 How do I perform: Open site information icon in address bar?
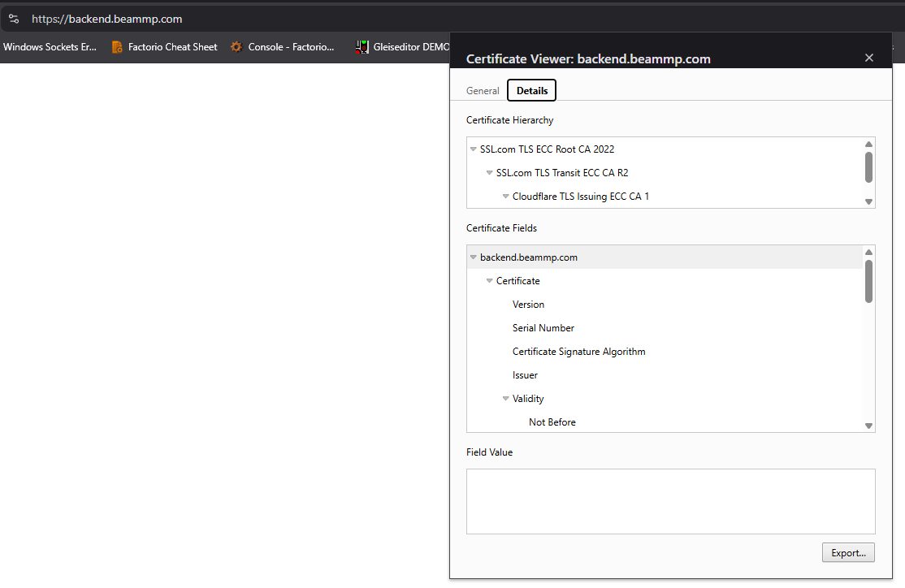tap(14, 19)
